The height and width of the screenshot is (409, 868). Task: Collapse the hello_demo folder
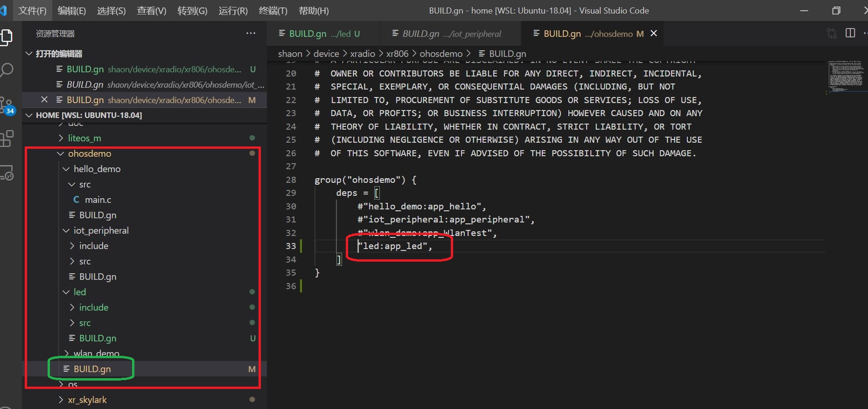[x=97, y=169]
